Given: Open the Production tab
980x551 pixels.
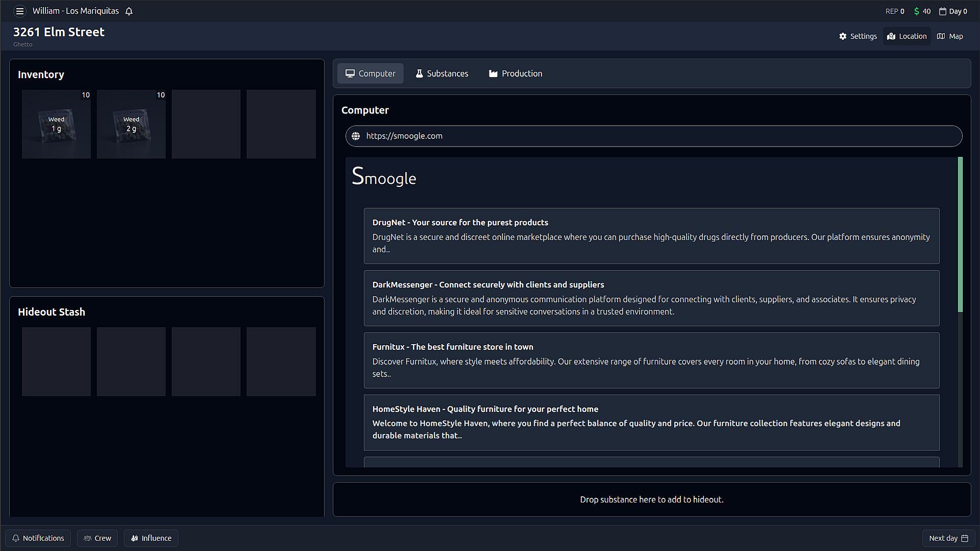Looking at the screenshot, I should (516, 74).
